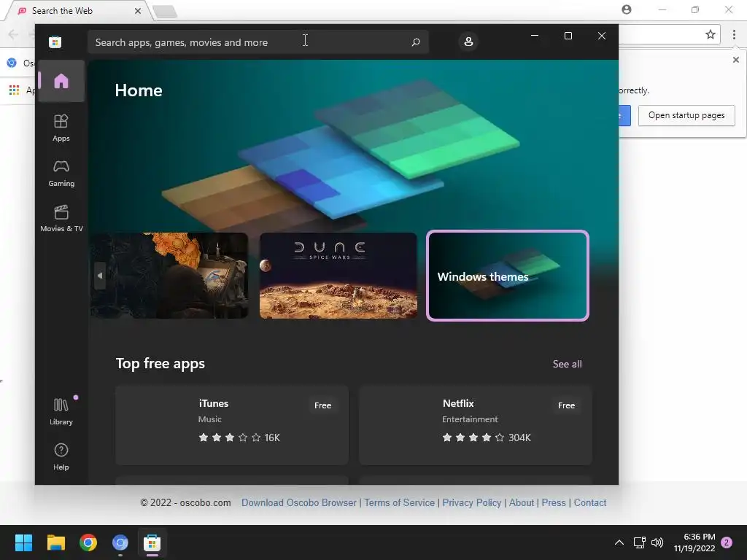
Task: Dismiss the browser notification popup
Action: [x=736, y=60]
